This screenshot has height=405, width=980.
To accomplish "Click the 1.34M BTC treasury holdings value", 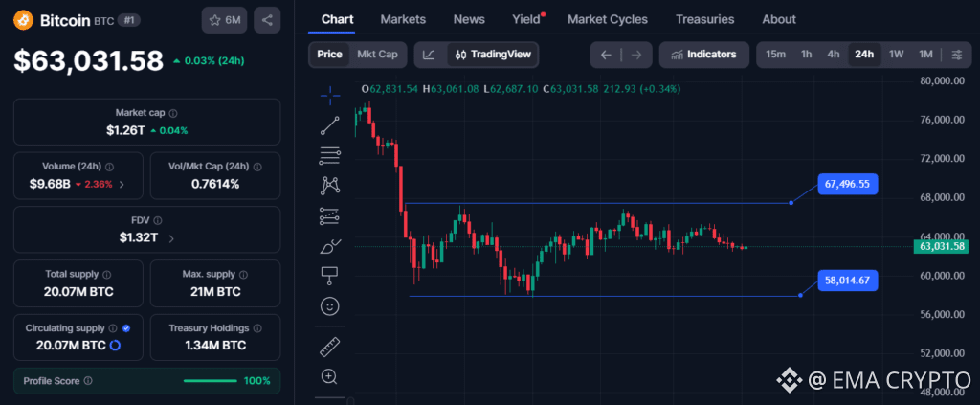I will (215, 345).
